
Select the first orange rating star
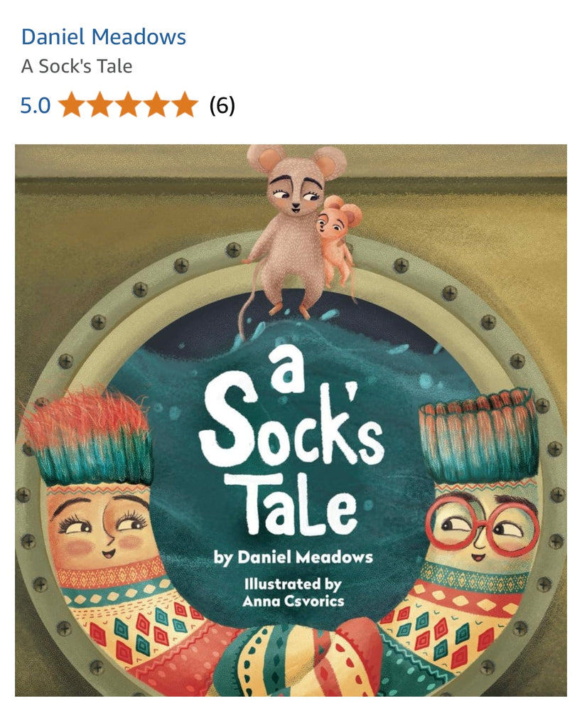point(72,105)
